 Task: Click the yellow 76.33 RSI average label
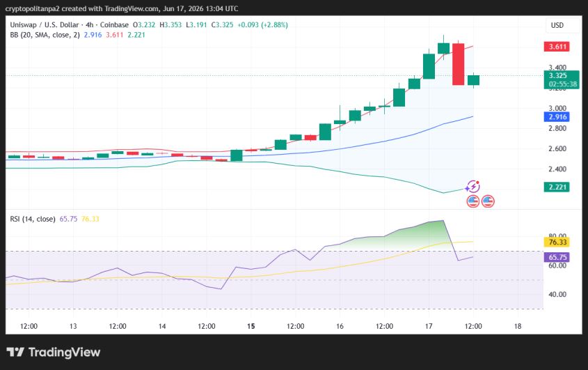coord(557,242)
